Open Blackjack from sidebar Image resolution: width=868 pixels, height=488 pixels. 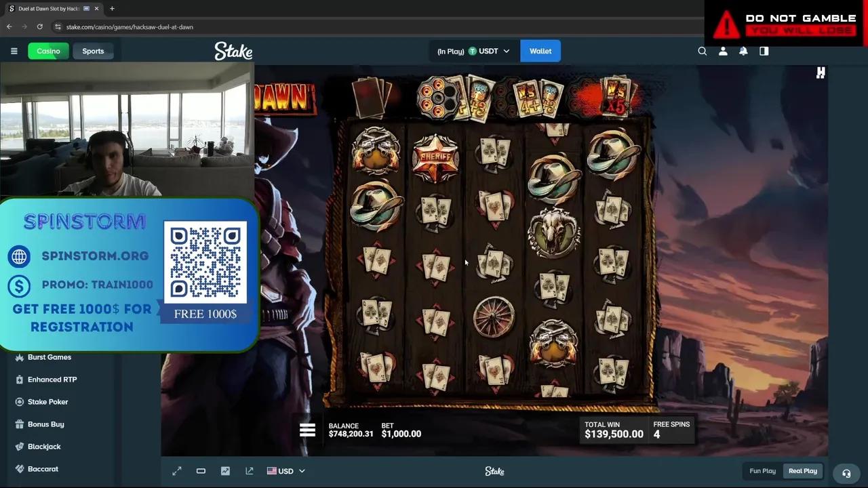pos(44,447)
